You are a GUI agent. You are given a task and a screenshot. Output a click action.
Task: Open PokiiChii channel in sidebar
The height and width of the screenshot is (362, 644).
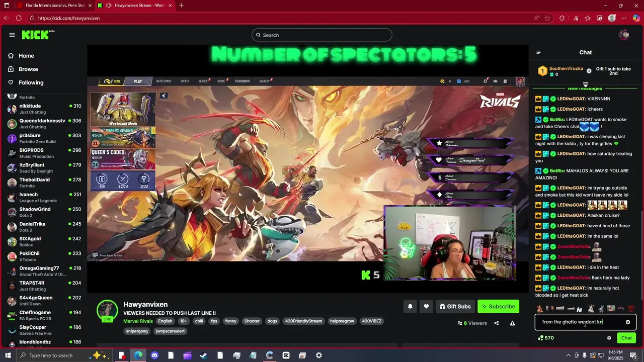[44, 256]
